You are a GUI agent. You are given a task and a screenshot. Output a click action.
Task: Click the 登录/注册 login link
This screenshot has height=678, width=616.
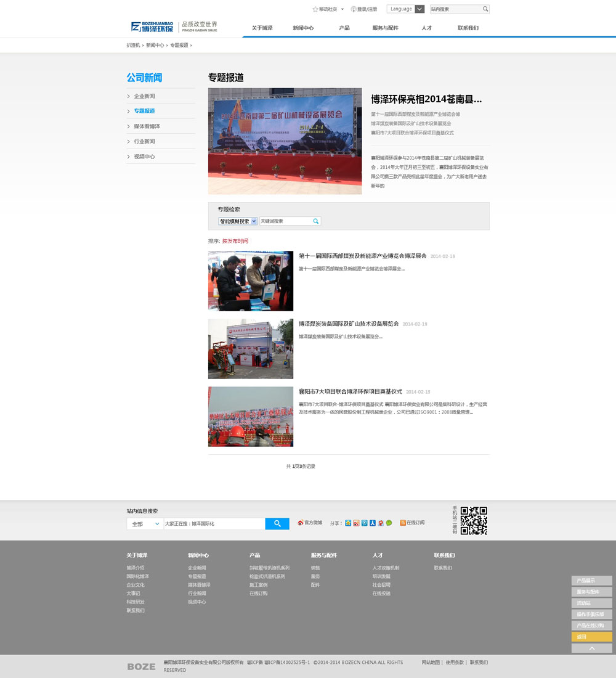click(x=367, y=9)
